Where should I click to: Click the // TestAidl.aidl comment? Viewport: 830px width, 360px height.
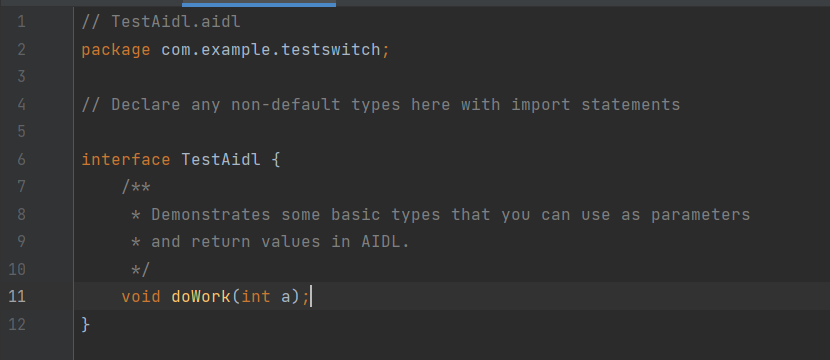click(x=161, y=22)
